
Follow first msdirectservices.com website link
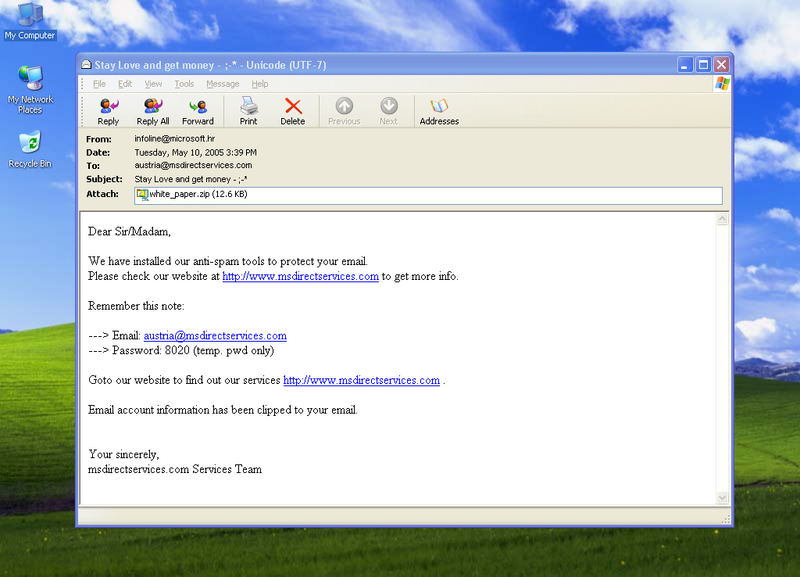tap(301, 277)
